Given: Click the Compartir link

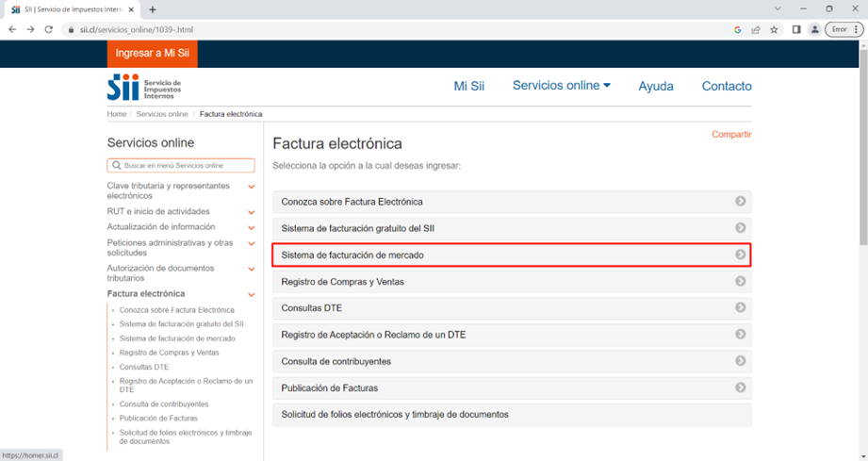Looking at the screenshot, I should [x=731, y=135].
